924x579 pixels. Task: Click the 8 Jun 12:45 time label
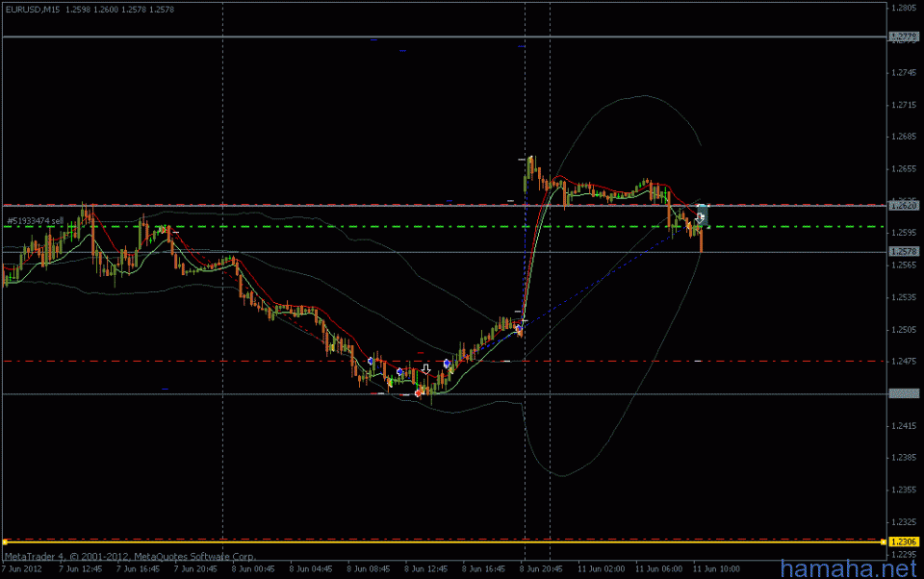[426, 569]
